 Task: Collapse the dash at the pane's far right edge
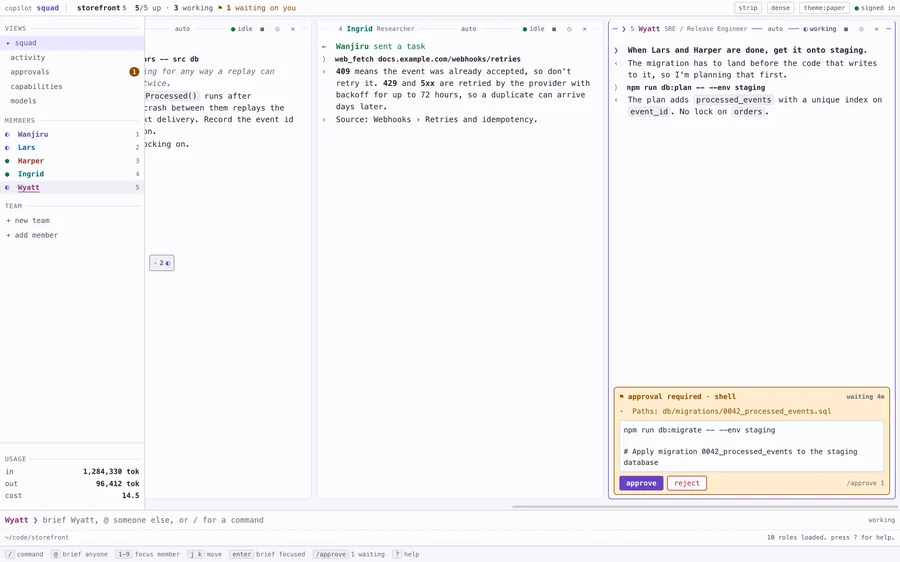pos(889,29)
